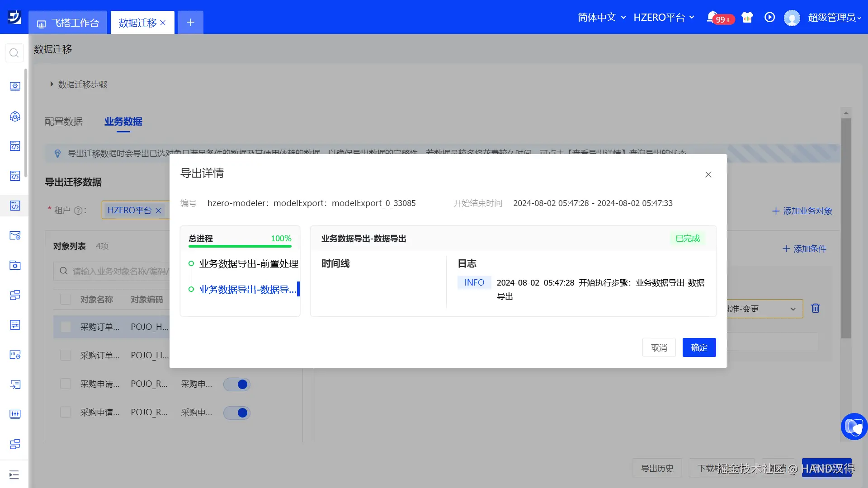The height and width of the screenshot is (488, 868).
Task: Click the 取消 button in dialog
Action: tap(659, 347)
